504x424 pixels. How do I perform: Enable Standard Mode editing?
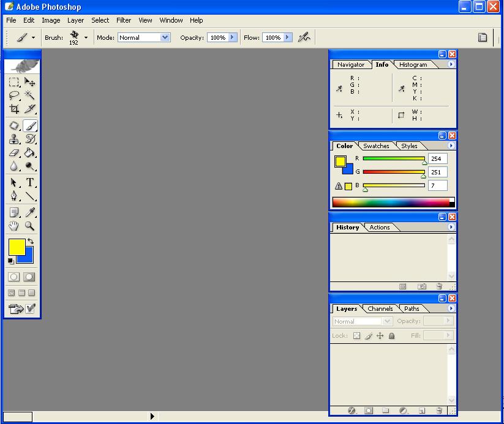pos(14,277)
